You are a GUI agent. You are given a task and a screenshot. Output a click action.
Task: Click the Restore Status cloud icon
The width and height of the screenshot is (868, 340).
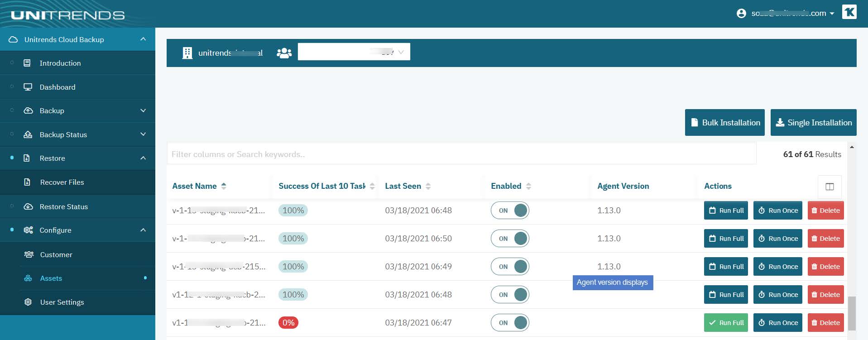[x=28, y=206]
